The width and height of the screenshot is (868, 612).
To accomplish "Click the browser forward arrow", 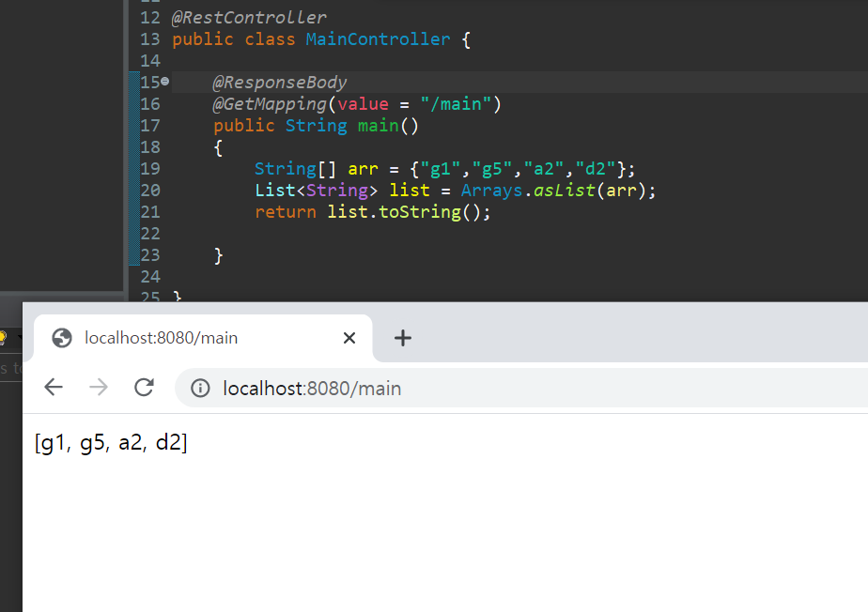I will (x=99, y=388).
